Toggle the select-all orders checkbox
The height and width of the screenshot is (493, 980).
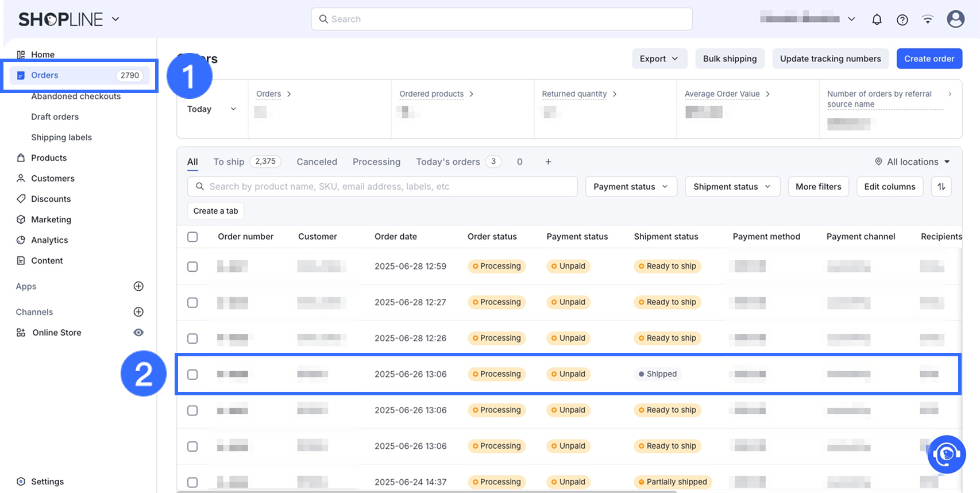192,237
